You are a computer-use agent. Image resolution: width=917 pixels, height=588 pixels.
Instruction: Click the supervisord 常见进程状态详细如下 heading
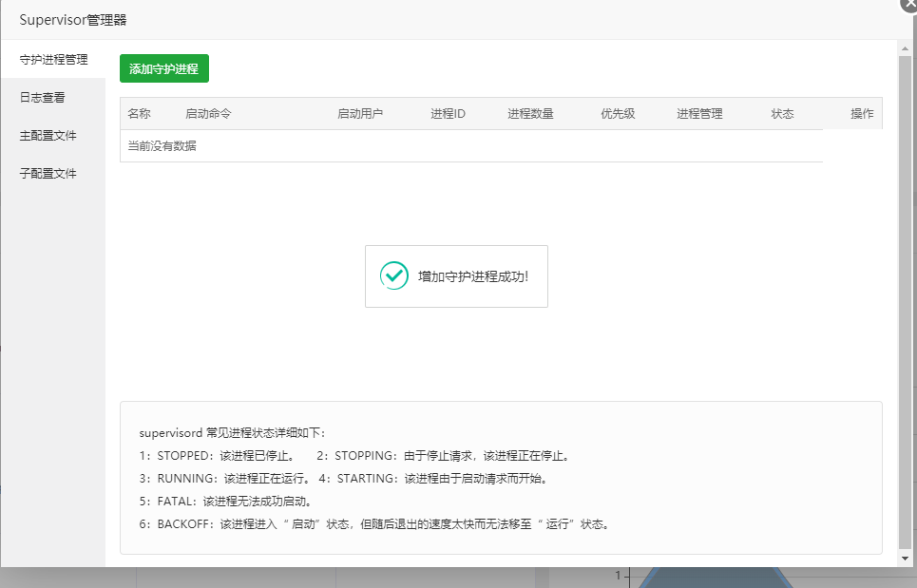click(232, 432)
